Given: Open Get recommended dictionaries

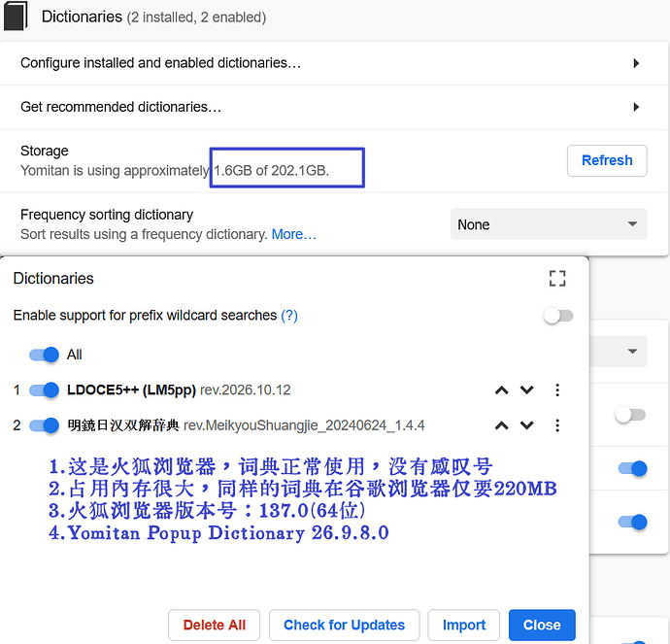Looking at the screenshot, I should (x=334, y=107).
